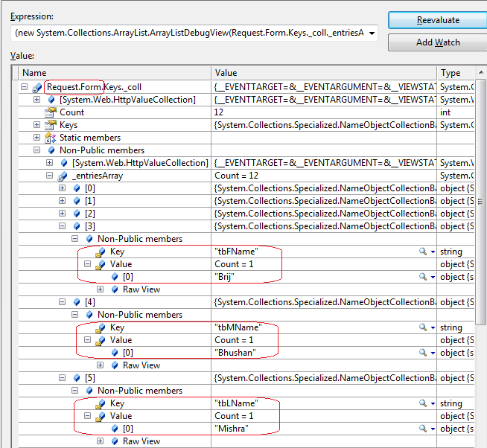The width and height of the screenshot is (487, 448).
Task: Click the Add Watch button
Action: coord(437,42)
